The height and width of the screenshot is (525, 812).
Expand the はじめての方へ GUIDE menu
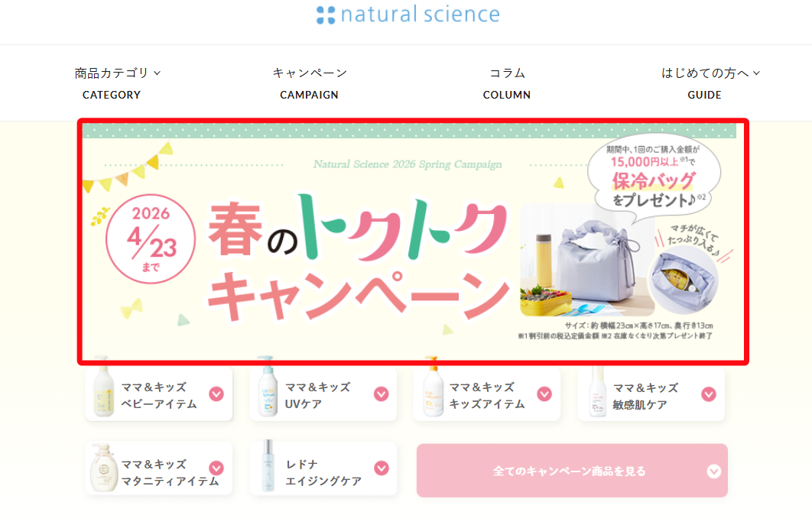tap(710, 83)
